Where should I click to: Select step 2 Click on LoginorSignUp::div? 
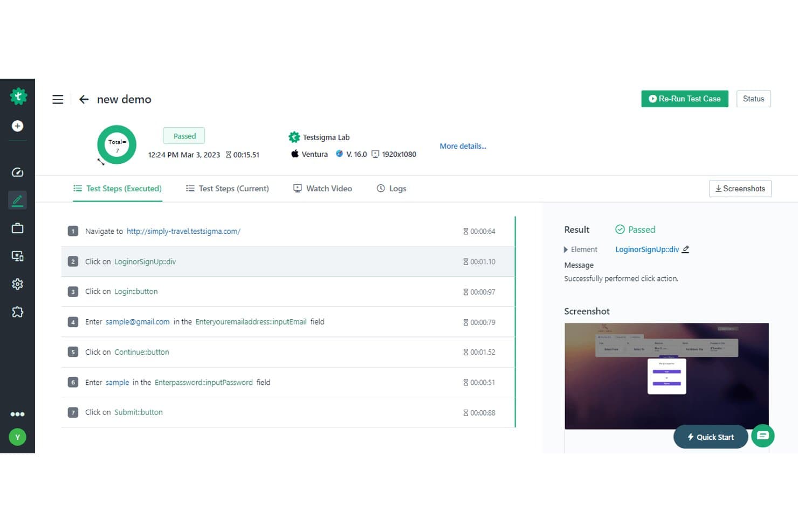(x=288, y=261)
